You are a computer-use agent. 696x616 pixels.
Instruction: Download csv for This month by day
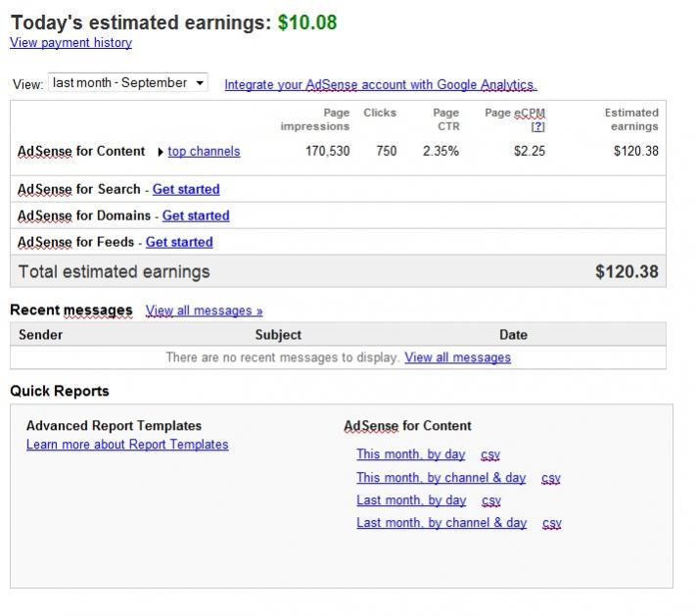490,455
